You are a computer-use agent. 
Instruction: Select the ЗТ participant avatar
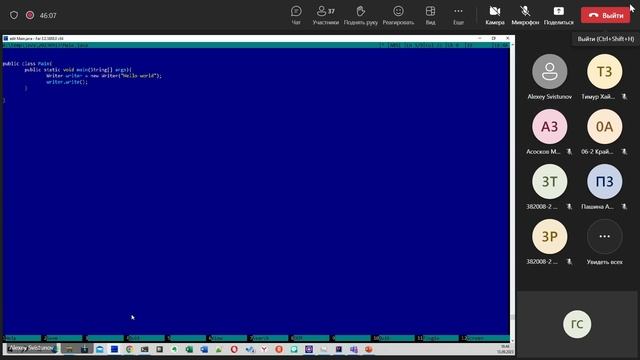pos(549,182)
